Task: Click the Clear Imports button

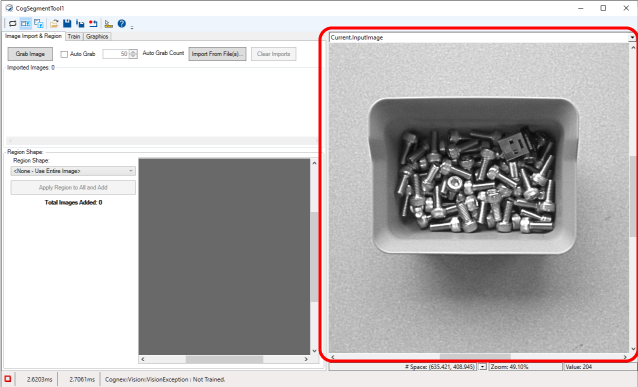Action: coord(273,54)
